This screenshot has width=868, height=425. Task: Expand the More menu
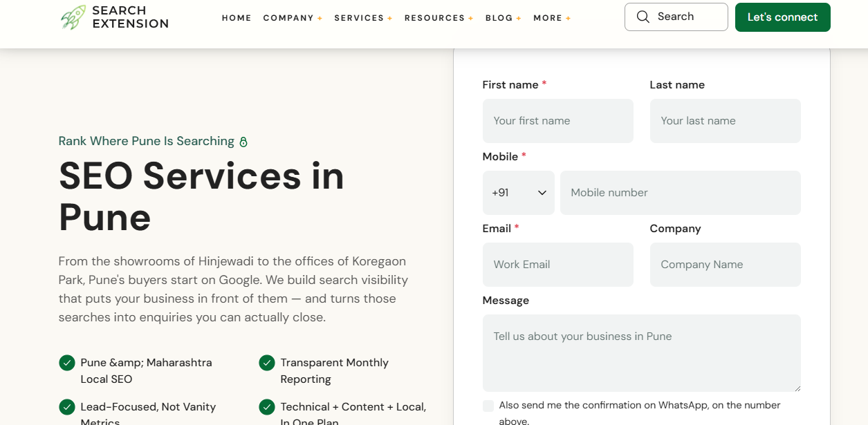tap(552, 18)
